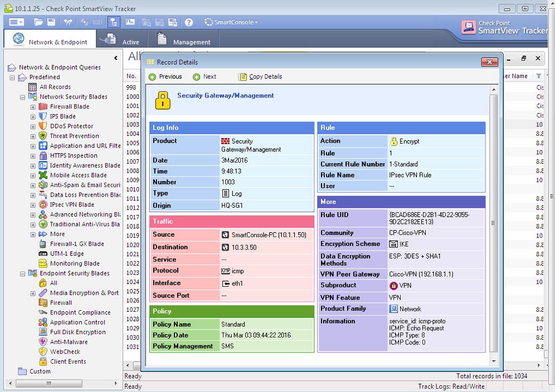Click Data Loss Prevention Blade icon
The image size is (555, 392).
(43, 194)
